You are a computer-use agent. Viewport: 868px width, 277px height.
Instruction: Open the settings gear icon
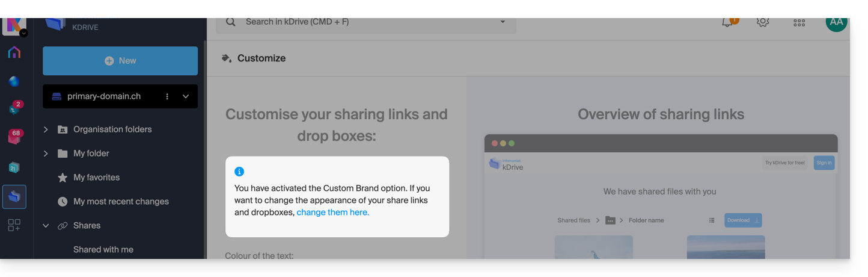(x=763, y=22)
